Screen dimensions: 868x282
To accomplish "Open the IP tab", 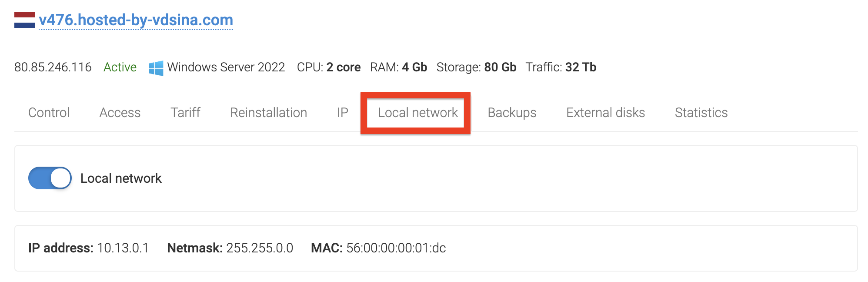I will [343, 113].
